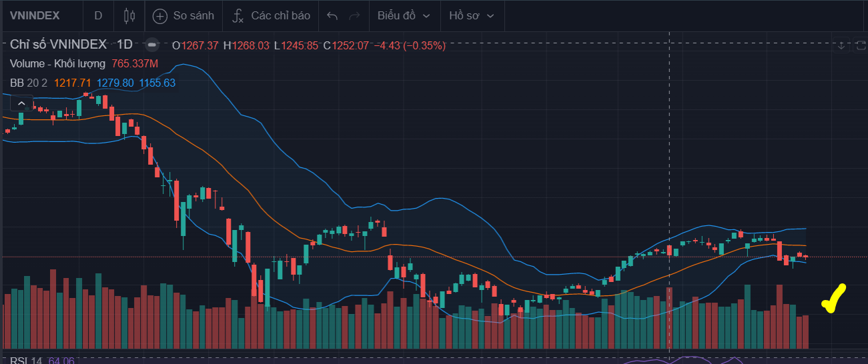
Task: Click the So sánh compare button
Action: point(184,15)
